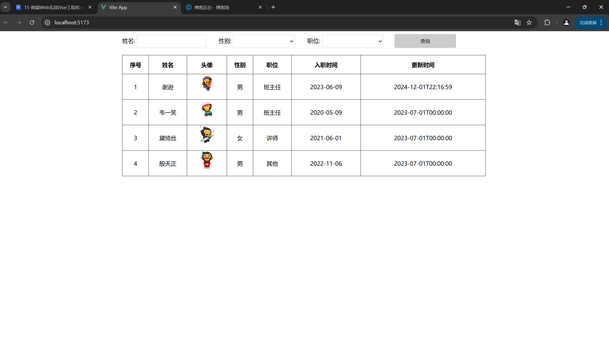Close the 博客后台 - 博客园 tab
Image resolution: width=609 pixels, height=364 pixels.
pos(260,7)
